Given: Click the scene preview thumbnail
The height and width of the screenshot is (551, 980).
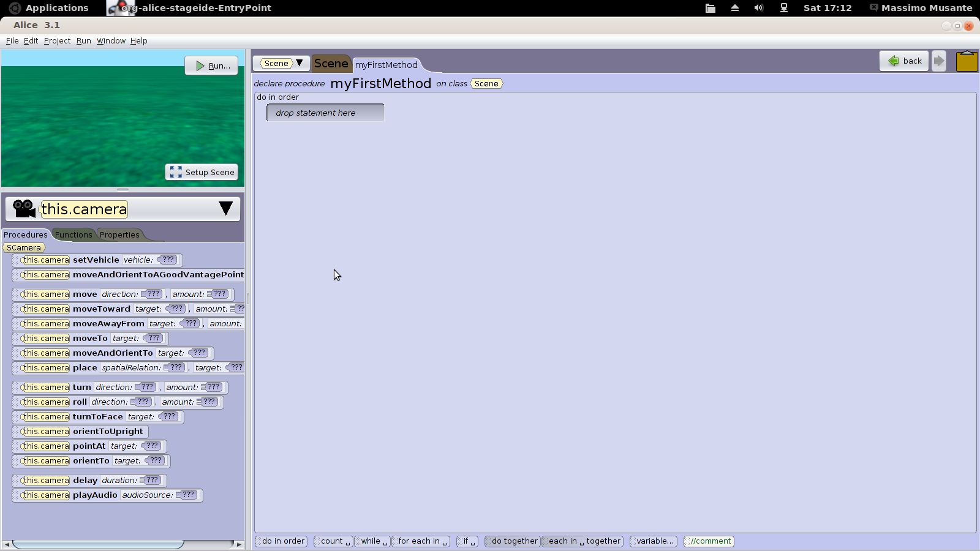Looking at the screenshot, I should 123,118.
